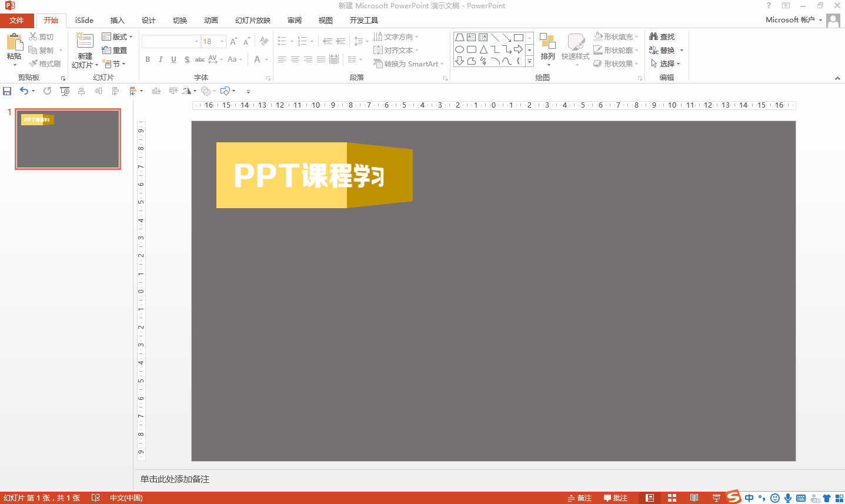Select slide 1 thumbnail in the panel
Viewport: 845px width, 504px height.
68,139
